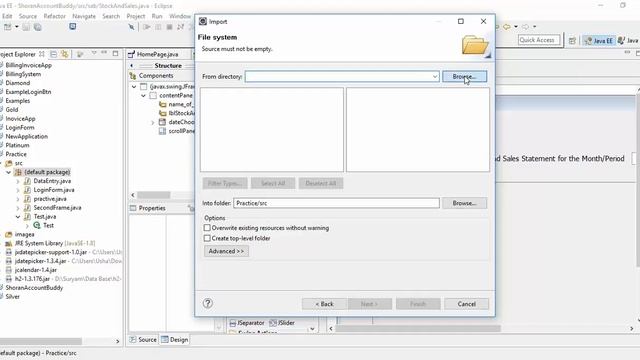Open the Search menu
The image size is (640, 360).
click(111, 16)
